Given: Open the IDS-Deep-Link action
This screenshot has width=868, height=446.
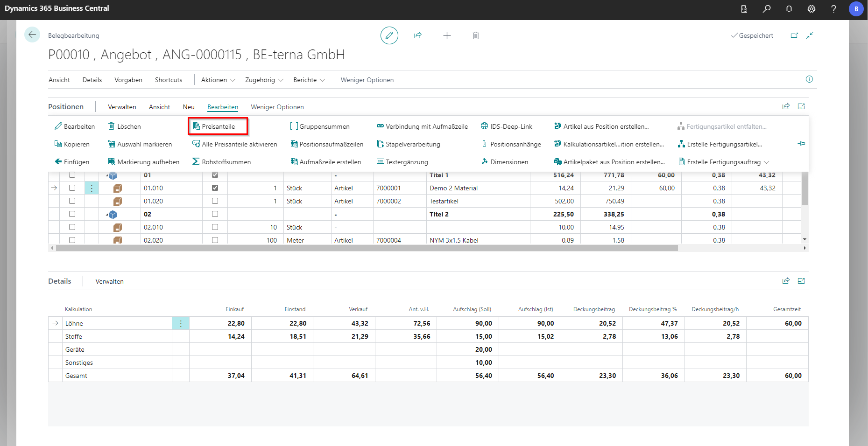Looking at the screenshot, I should click(x=507, y=126).
